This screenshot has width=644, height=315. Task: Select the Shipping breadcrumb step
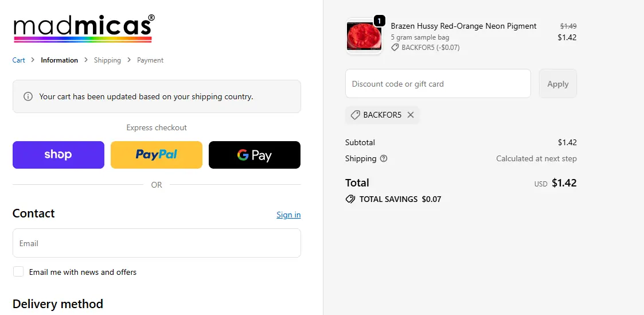(x=107, y=60)
